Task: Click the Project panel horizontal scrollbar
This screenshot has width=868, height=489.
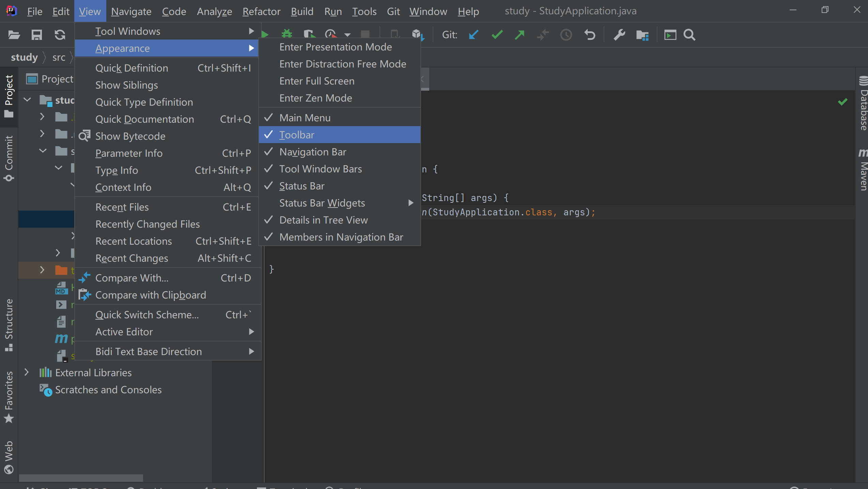Action: (x=81, y=478)
